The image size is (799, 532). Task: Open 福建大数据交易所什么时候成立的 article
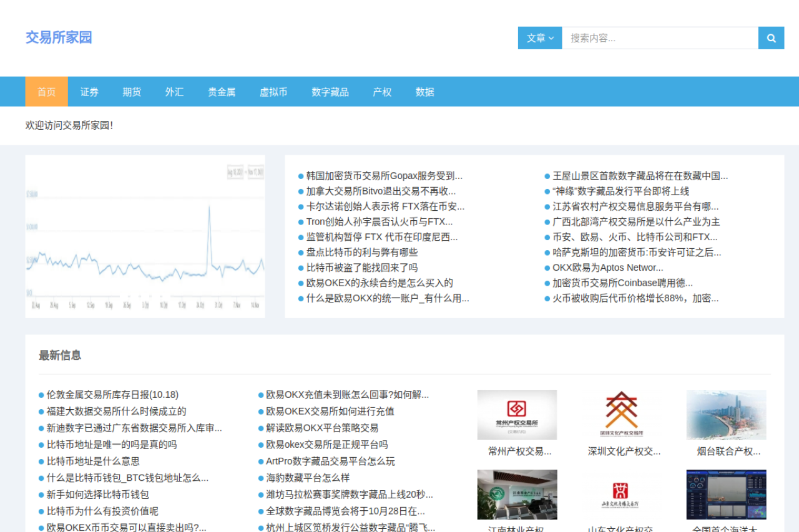(116, 411)
